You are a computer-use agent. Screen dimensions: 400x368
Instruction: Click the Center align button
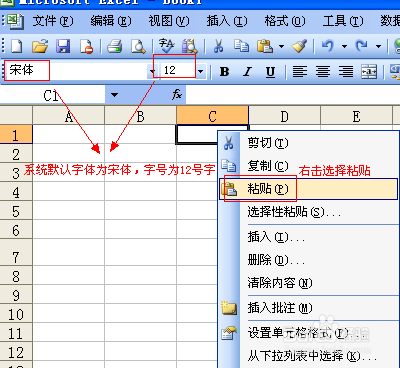point(323,71)
